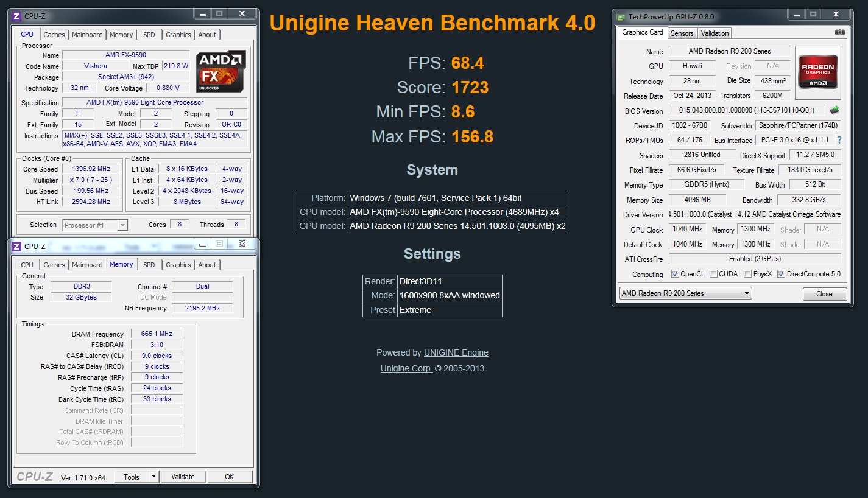This screenshot has width=868, height=498.
Task: Open Graphics tab in the top CPU-Z window
Action: [x=178, y=35]
